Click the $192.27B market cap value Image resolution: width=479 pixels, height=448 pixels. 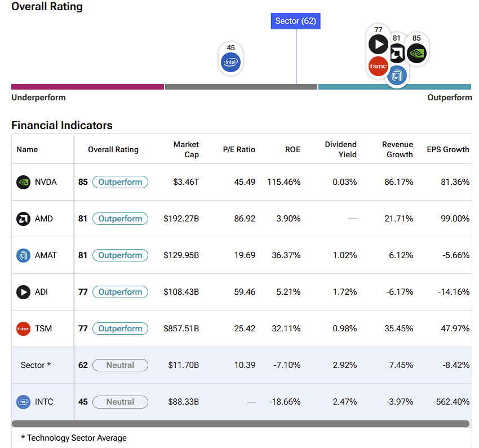click(181, 219)
